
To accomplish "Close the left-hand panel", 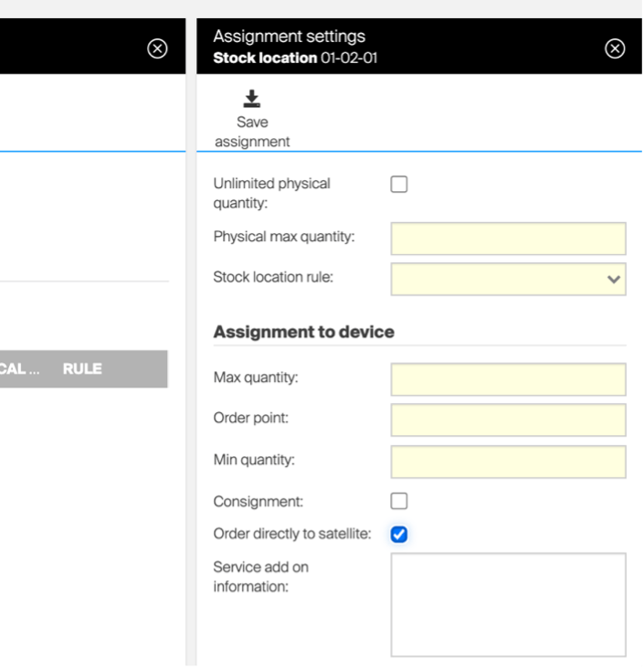I will pos(157,48).
